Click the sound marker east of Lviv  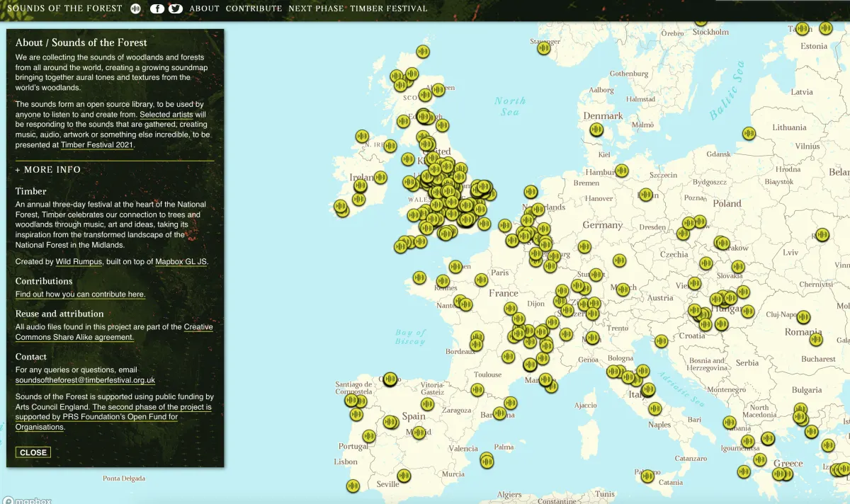pyautogui.click(x=822, y=234)
